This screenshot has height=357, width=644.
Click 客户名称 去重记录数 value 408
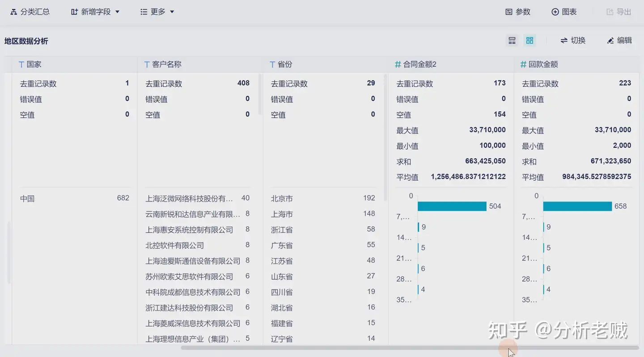pyautogui.click(x=243, y=83)
